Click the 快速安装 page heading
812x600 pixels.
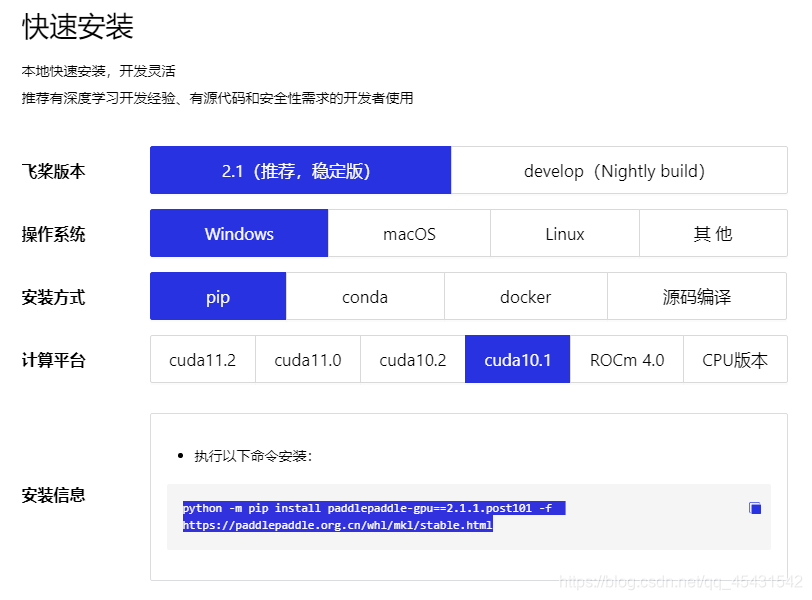[x=78, y=26]
